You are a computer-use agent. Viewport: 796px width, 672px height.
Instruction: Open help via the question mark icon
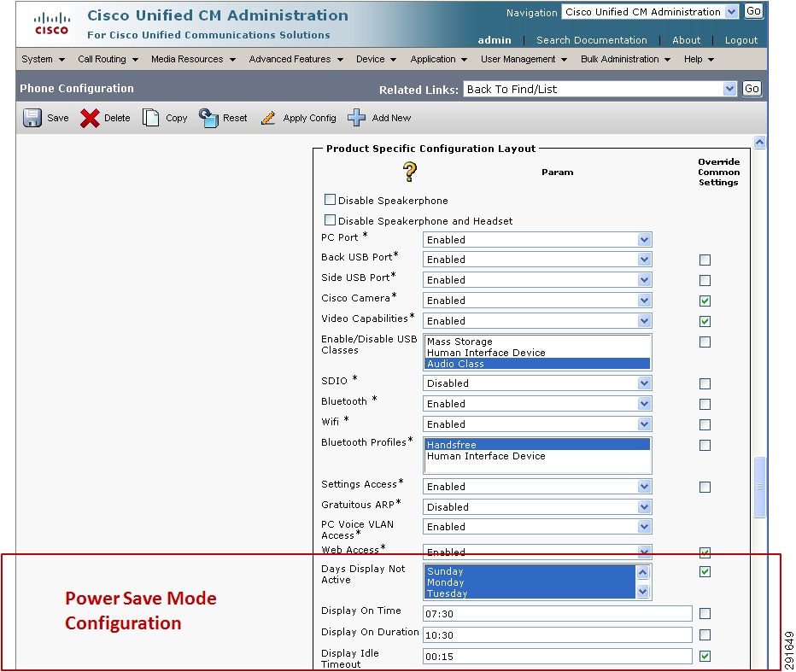tap(410, 172)
